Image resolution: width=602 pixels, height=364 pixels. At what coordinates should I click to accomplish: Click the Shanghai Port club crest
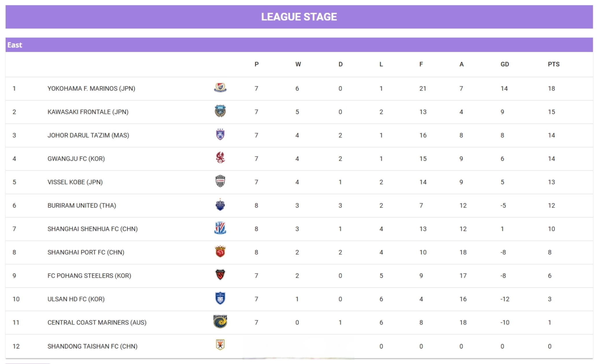point(220,252)
